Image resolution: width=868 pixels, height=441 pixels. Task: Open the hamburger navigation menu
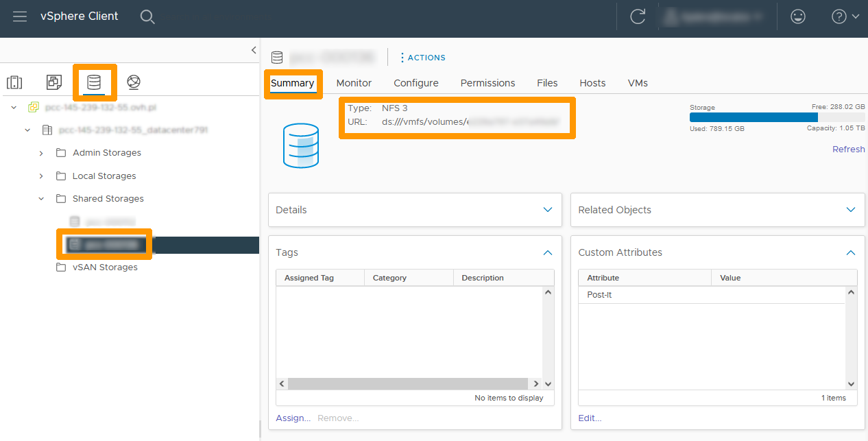pos(20,16)
